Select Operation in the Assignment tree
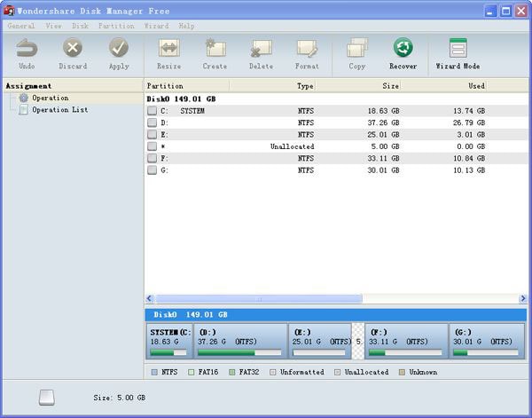The height and width of the screenshot is (418, 532). [51, 98]
